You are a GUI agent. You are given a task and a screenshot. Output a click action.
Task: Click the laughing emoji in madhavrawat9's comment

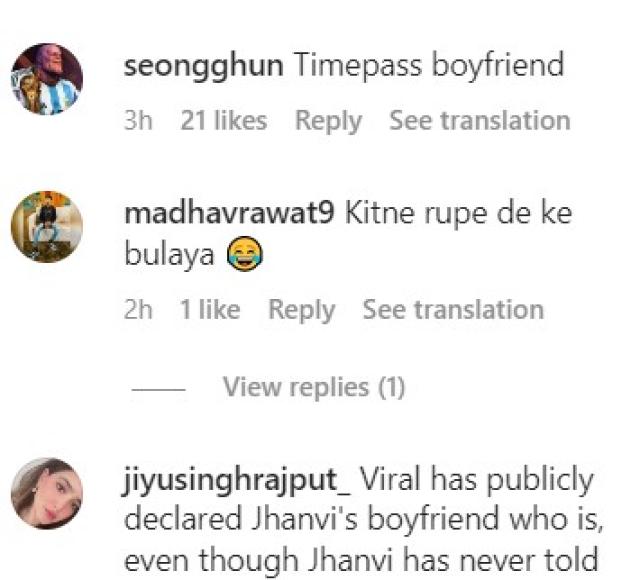244,254
